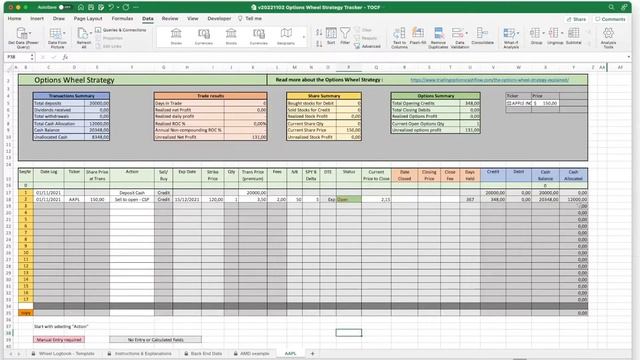Click the Name Box showing P38
This screenshot has height=360, width=640.
[x=17, y=57]
